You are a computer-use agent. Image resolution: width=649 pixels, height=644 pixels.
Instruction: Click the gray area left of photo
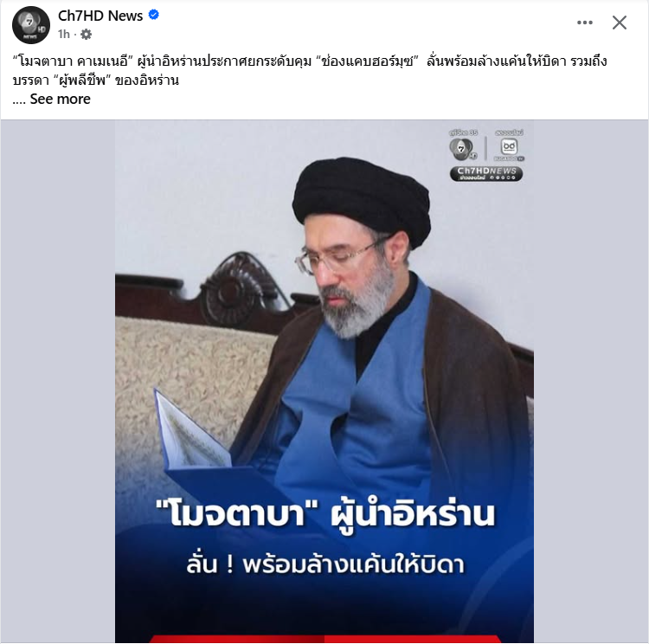pos(57,381)
